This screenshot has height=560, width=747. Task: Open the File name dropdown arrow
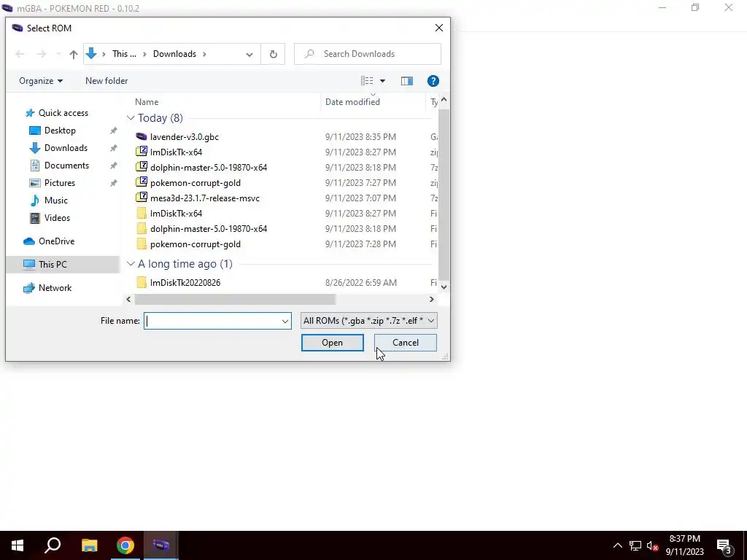pos(285,321)
